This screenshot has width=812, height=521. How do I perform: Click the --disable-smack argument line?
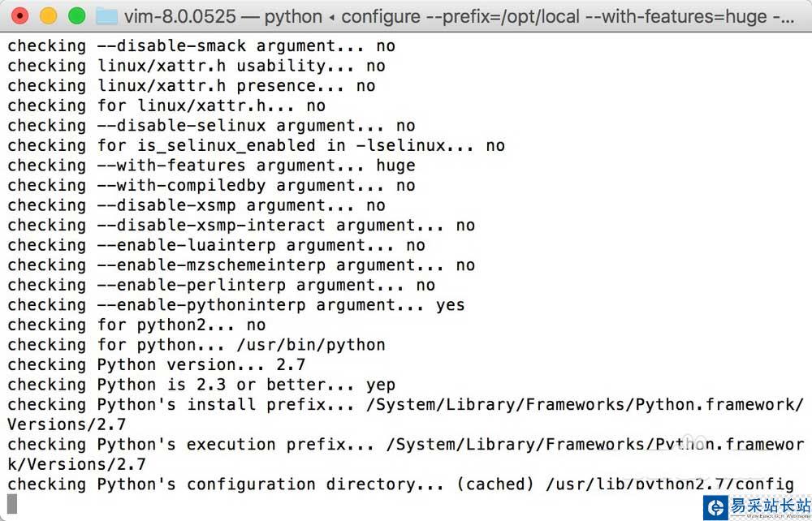pyautogui.click(x=201, y=46)
